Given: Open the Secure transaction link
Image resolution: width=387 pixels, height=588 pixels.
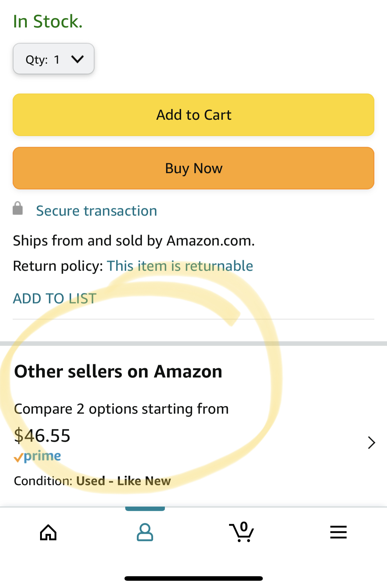Looking at the screenshot, I should tap(96, 211).
